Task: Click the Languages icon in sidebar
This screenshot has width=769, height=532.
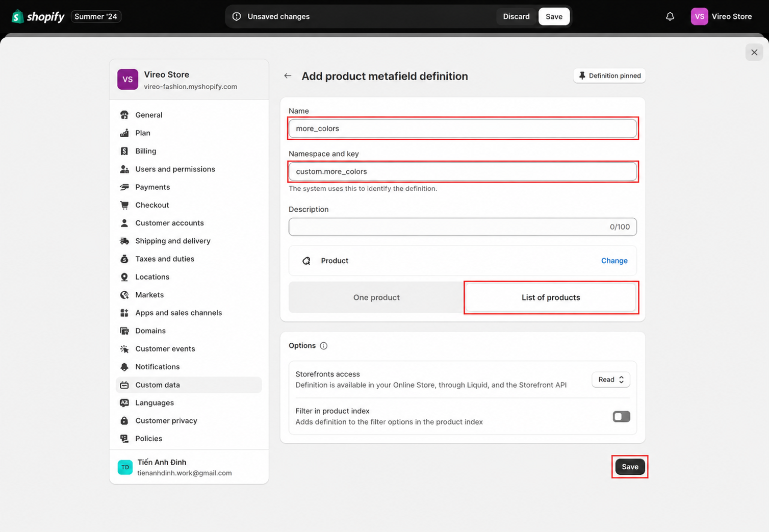Action: click(x=124, y=402)
